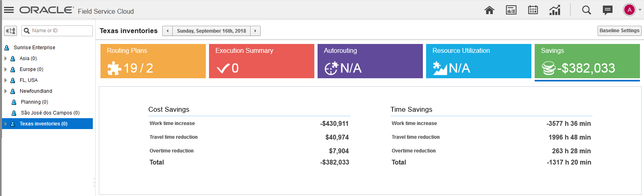
Task: Open the reports chart icon
Action: pos(555,10)
